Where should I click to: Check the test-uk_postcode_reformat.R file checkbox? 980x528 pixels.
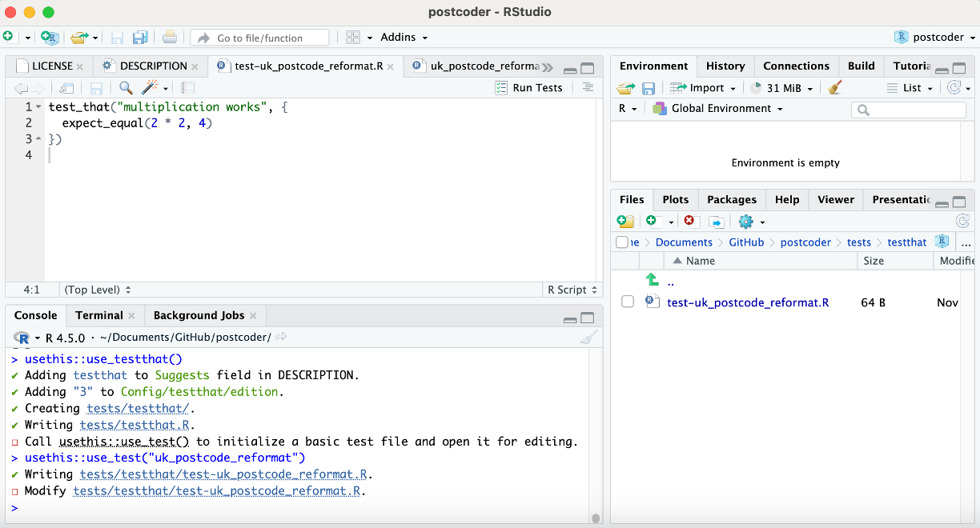point(628,302)
